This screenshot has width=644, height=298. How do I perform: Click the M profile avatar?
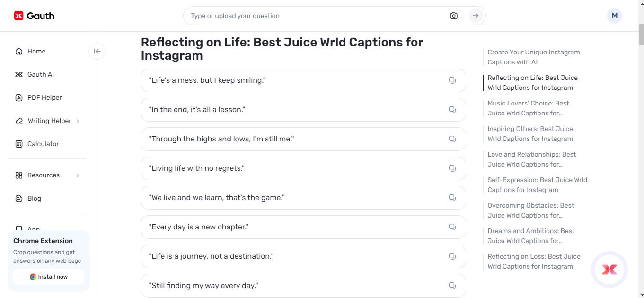614,15
